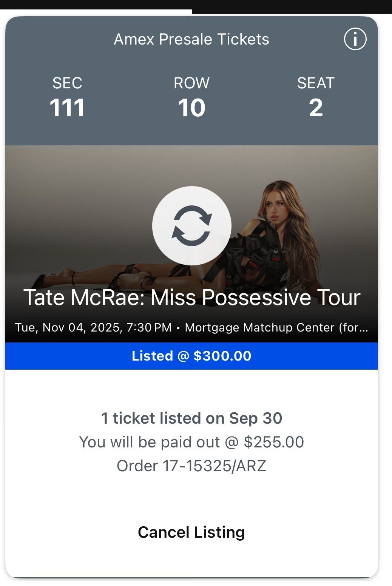Image resolution: width=392 pixels, height=586 pixels.
Task: Tap the 1 ticket listed on Sep 30 line
Action: click(191, 418)
